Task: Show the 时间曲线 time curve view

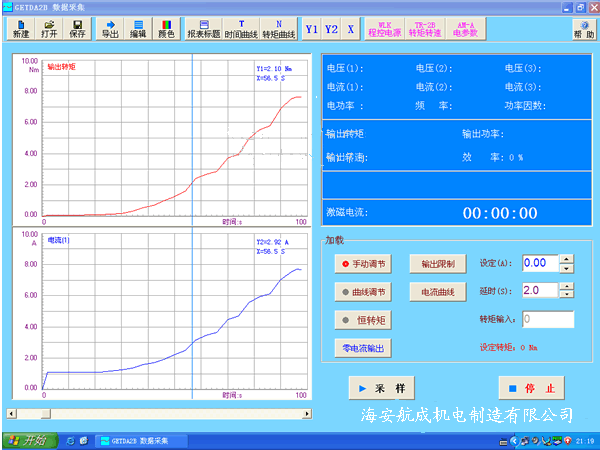Action: pyautogui.click(x=241, y=28)
